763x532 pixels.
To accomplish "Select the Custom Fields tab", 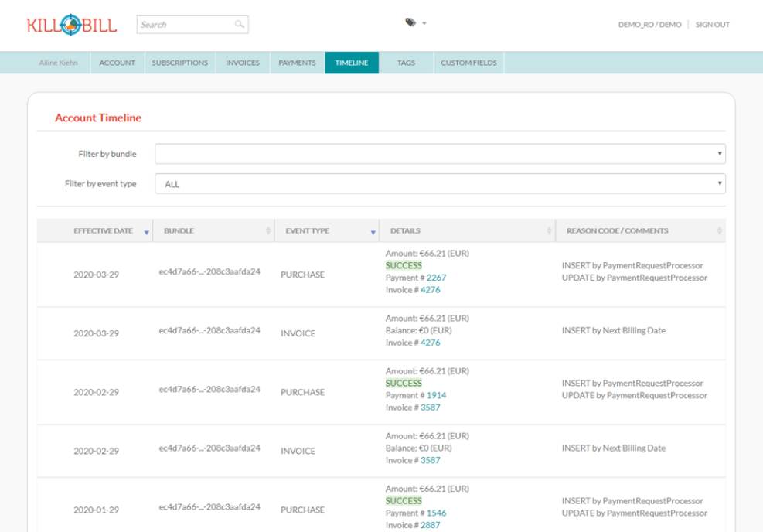I will coord(468,63).
